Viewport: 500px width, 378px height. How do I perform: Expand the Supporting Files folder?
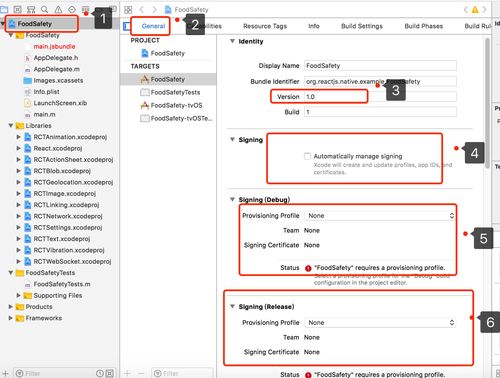tap(19, 295)
